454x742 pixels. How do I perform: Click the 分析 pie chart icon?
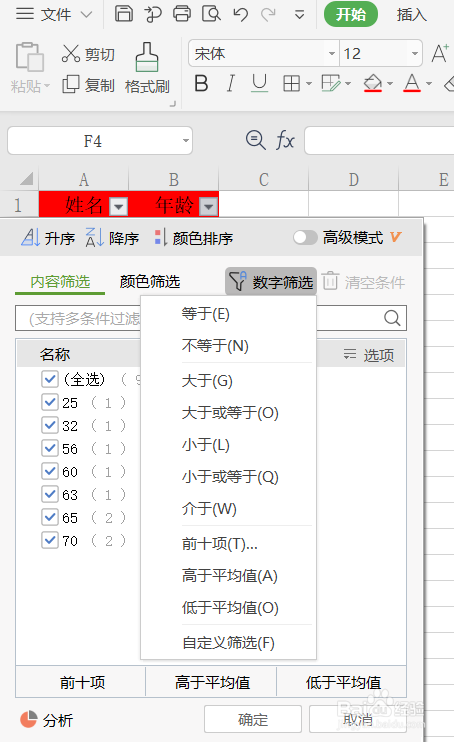pyautogui.click(x=28, y=719)
